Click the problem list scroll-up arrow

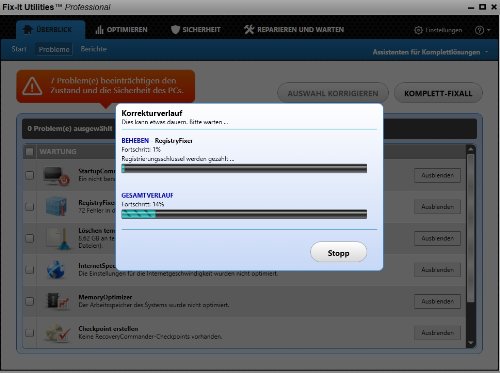(x=470, y=150)
